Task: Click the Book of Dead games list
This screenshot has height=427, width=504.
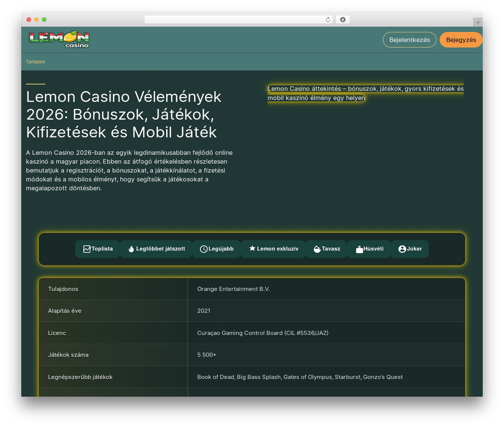Action: [x=300, y=377]
